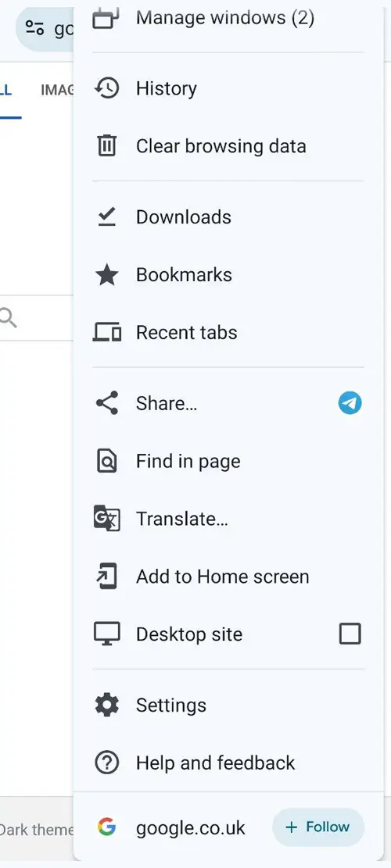391x868 pixels.
Task: Click the History clock icon
Action: pos(106,88)
